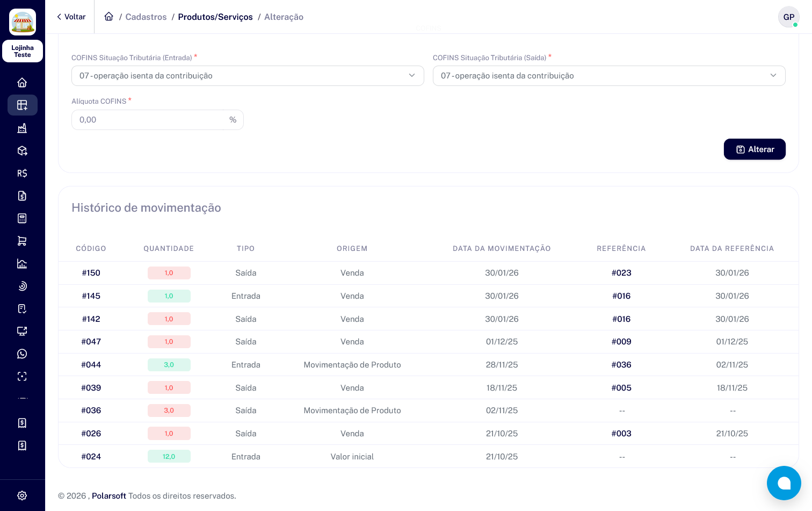The image size is (812, 511).
Task: Click the WhatsApp icon in sidebar
Action: pyautogui.click(x=22, y=354)
